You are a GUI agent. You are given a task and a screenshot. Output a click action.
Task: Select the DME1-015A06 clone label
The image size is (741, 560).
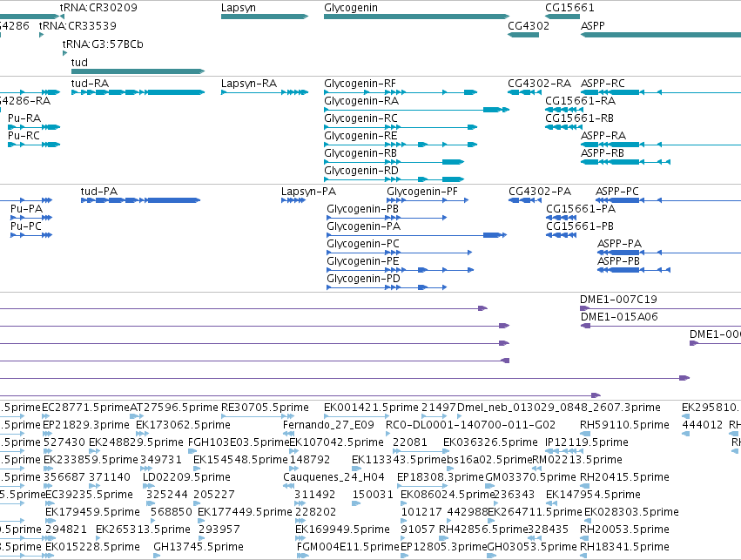620,317
